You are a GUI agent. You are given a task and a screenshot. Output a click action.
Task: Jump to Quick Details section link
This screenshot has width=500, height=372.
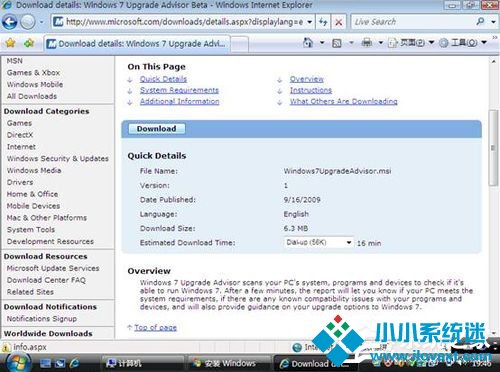pyautogui.click(x=163, y=79)
